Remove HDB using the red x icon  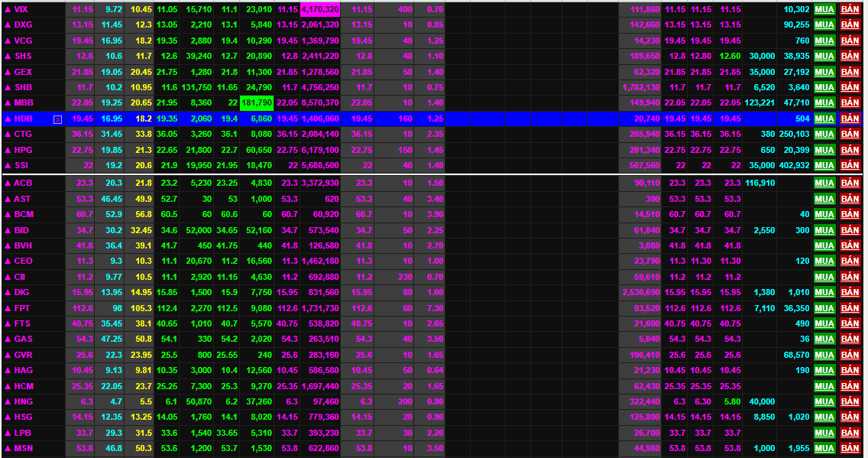tap(57, 119)
